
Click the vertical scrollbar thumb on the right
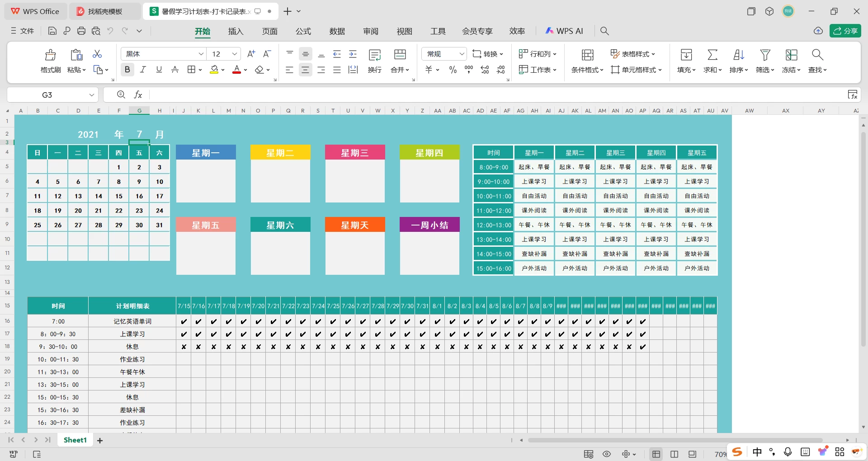863,239
